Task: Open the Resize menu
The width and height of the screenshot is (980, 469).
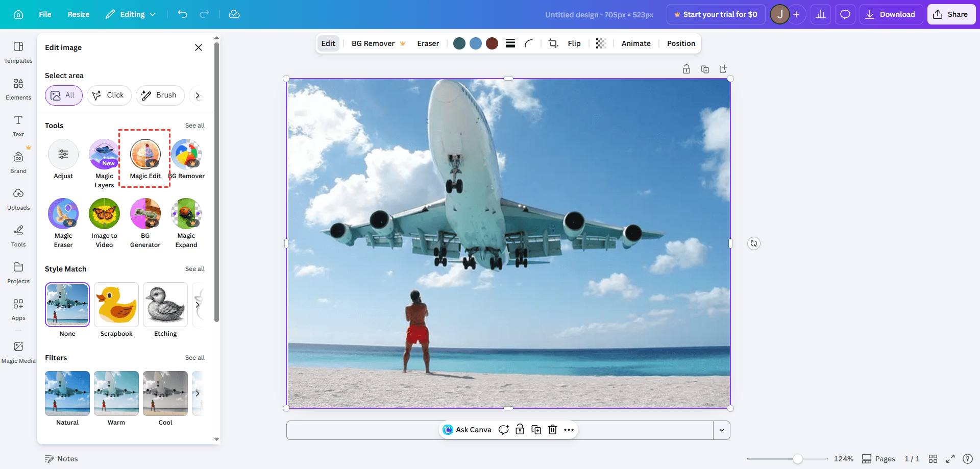Action: coord(79,14)
